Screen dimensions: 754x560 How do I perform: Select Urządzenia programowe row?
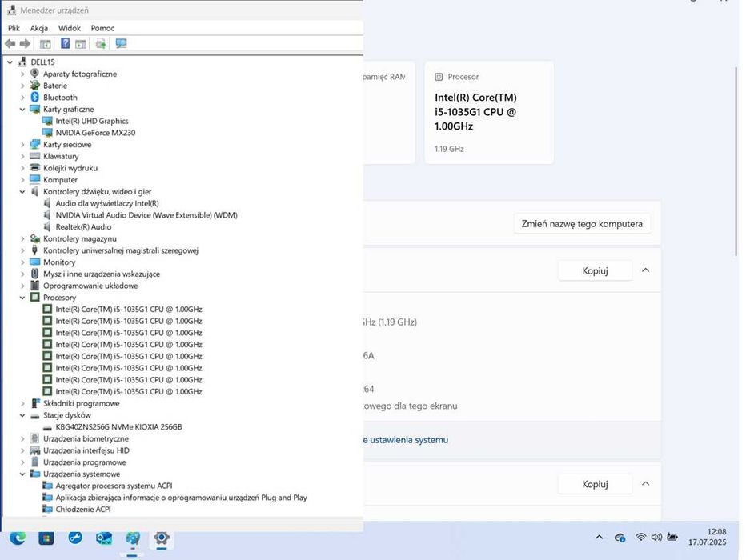(x=85, y=462)
